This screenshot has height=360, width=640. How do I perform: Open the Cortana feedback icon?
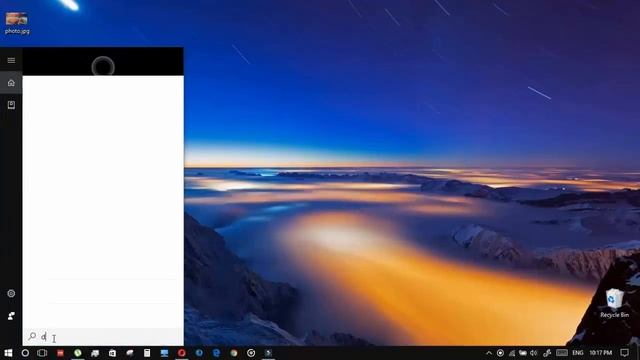[x=11, y=316]
